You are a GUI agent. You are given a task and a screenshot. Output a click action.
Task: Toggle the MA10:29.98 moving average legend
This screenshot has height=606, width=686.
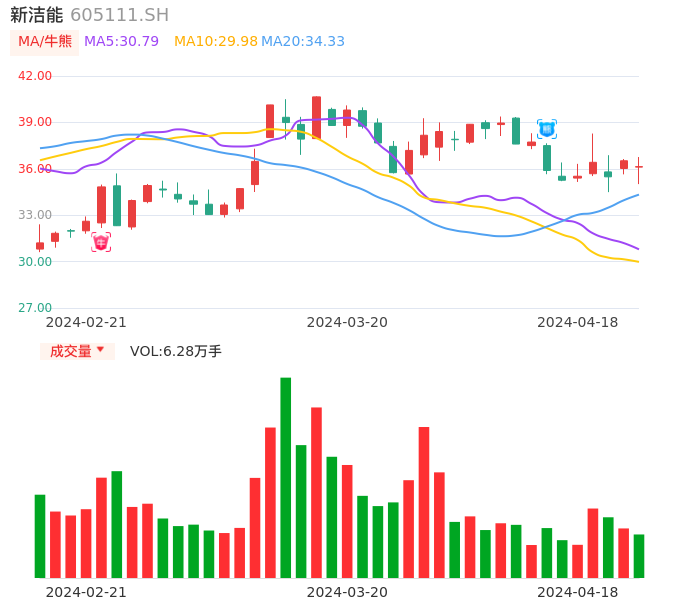(x=216, y=42)
